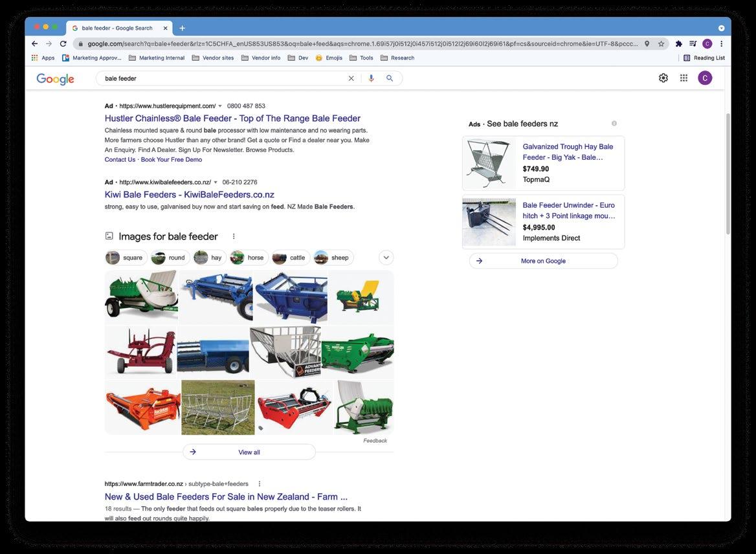This screenshot has height=554, width=756.
Task: Select the bale feeder Google Search tab
Action: click(117, 28)
